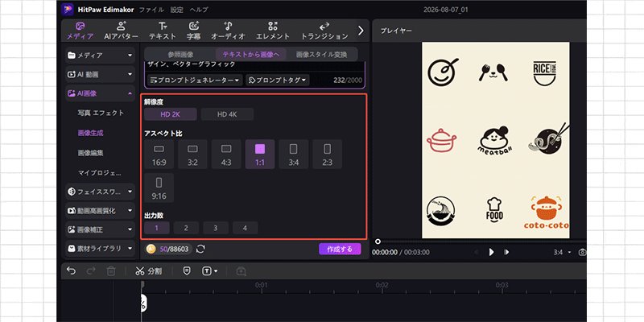Open the プロンプトジェネレーター dropdown
The image size is (644, 322).
(195, 80)
